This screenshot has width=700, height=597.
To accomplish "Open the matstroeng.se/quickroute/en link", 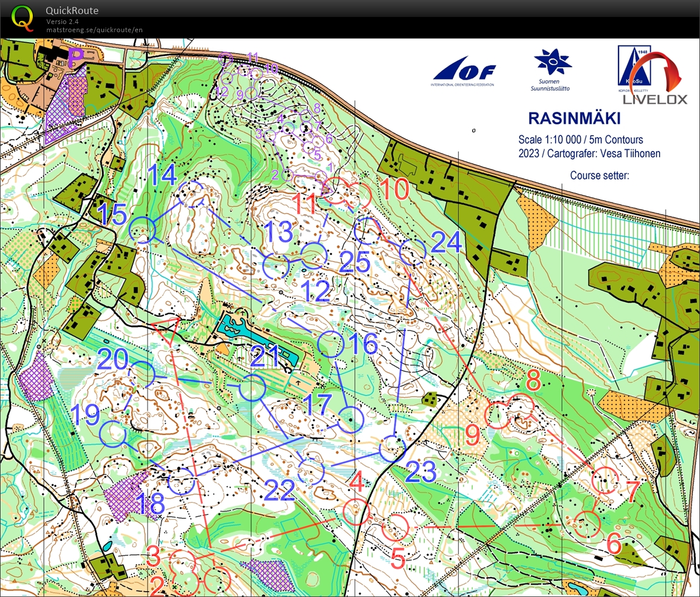I will (95, 30).
